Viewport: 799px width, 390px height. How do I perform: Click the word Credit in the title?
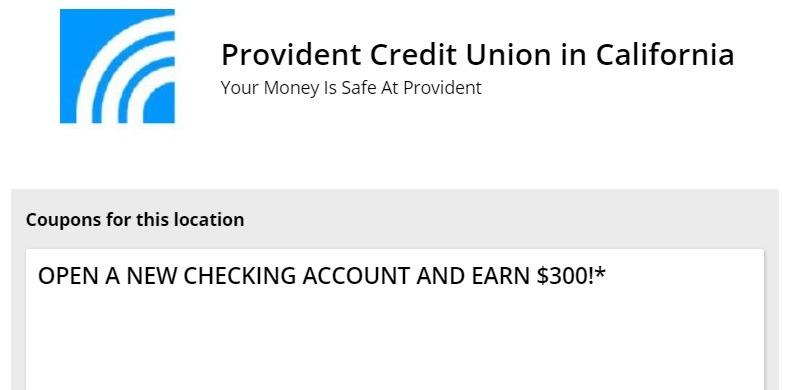pos(414,55)
